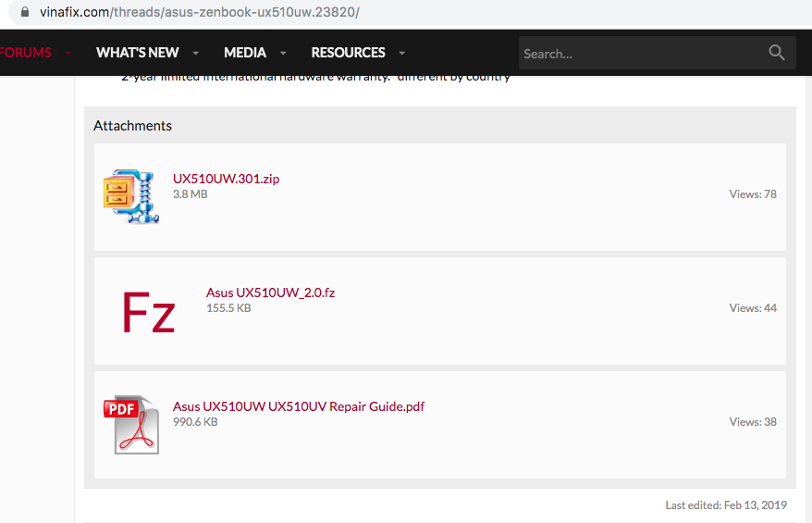Open the Resources menu
This screenshot has height=523, width=812.
pyautogui.click(x=348, y=53)
